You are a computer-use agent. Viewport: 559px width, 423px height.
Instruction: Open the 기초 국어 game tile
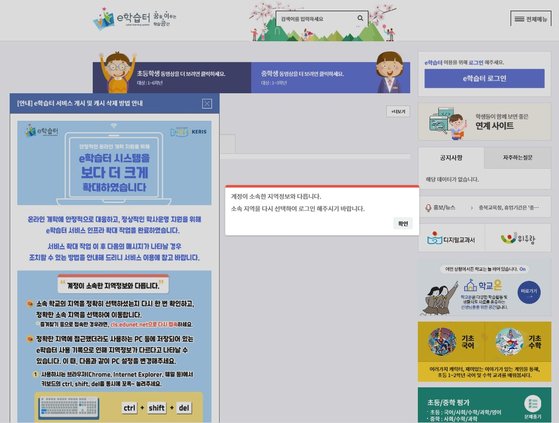pos(451,342)
